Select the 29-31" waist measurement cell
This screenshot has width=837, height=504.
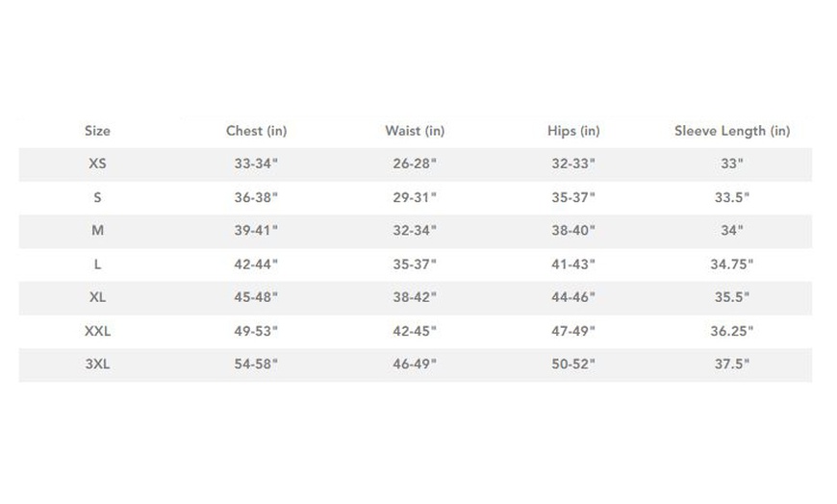(x=415, y=198)
